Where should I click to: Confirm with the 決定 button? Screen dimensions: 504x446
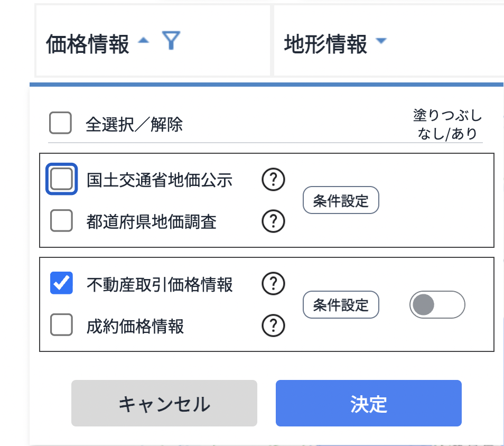coord(369,403)
